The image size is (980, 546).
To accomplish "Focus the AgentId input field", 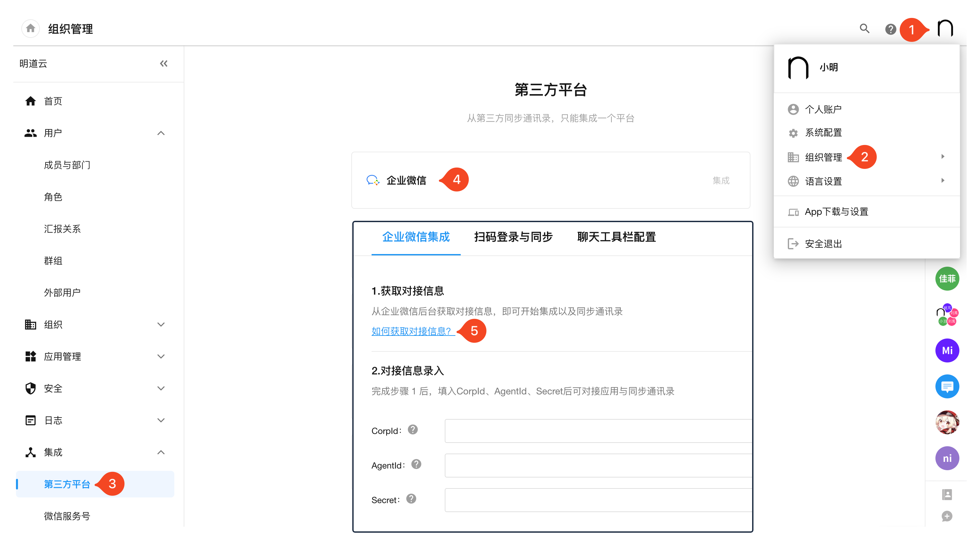I will tap(598, 465).
